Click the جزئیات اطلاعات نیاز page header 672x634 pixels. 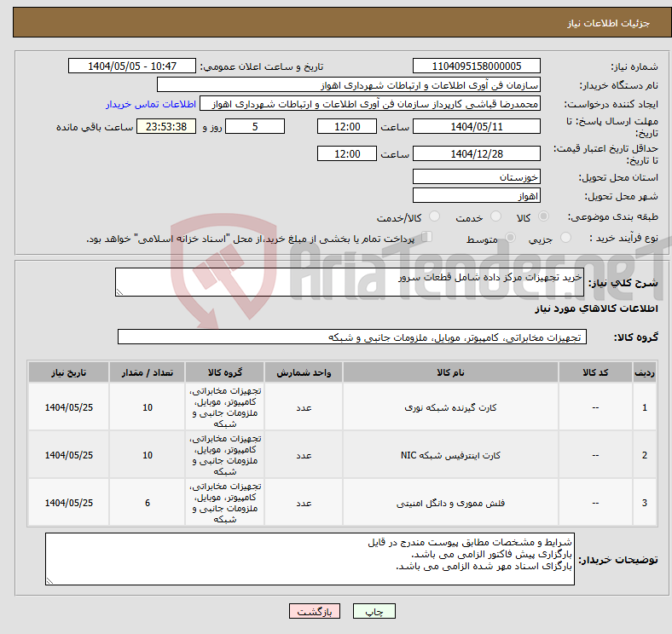609,23
